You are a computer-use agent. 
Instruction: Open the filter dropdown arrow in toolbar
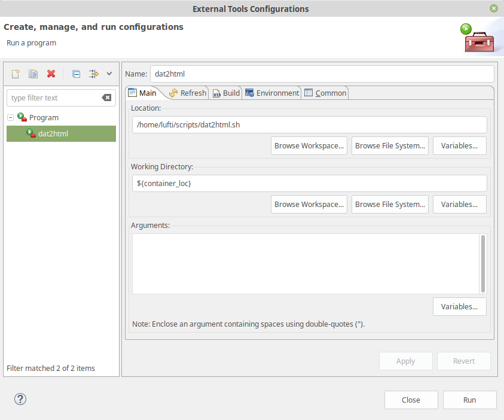point(109,74)
